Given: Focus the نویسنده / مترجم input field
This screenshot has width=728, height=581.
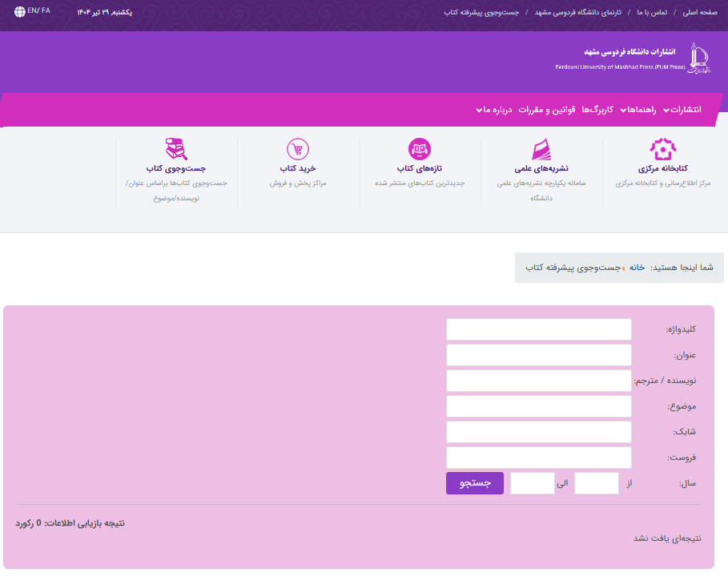Looking at the screenshot, I should pyautogui.click(x=538, y=381).
